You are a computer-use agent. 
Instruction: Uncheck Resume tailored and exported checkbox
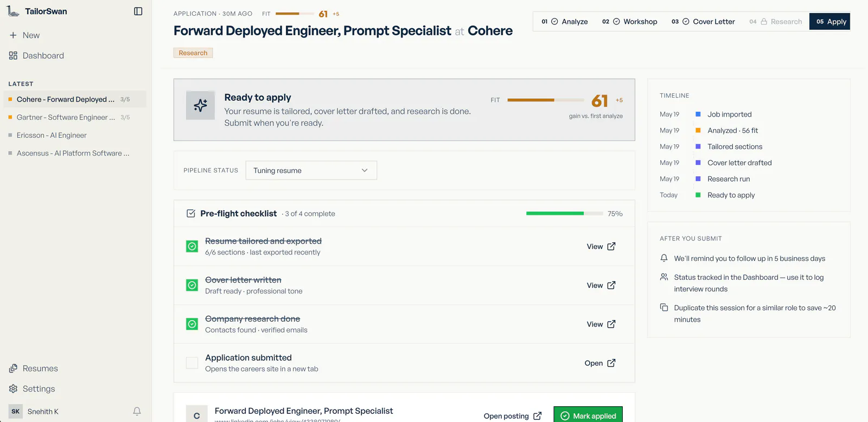pos(192,246)
